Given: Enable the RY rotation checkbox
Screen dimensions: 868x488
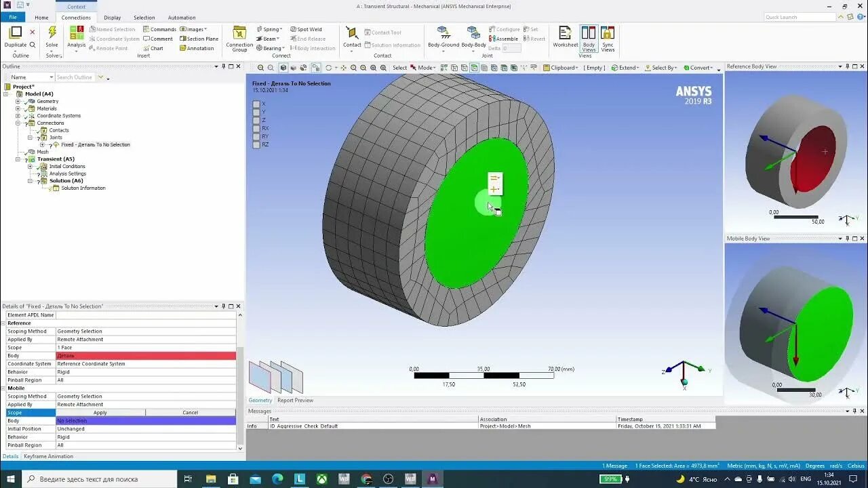Looking at the screenshot, I should pos(256,136).
